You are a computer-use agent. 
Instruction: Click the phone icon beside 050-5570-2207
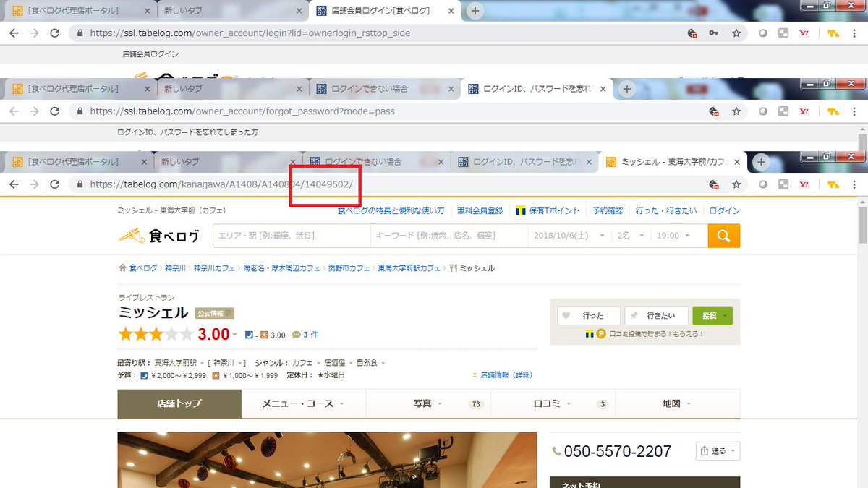(x=556, y=451)
